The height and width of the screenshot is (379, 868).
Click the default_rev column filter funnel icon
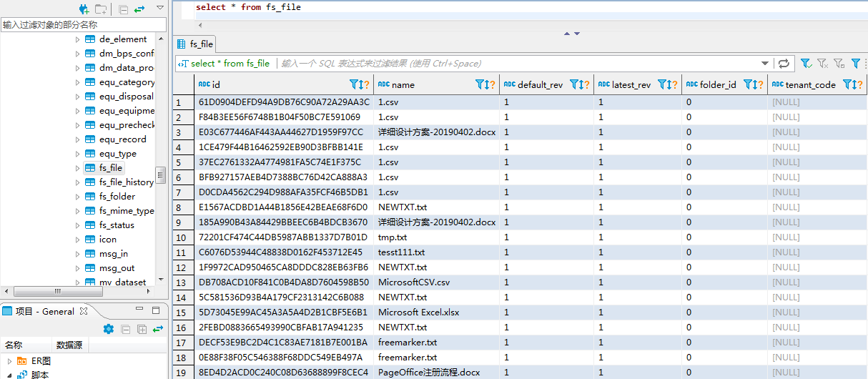pyautogui.click(x=574, y=84)
